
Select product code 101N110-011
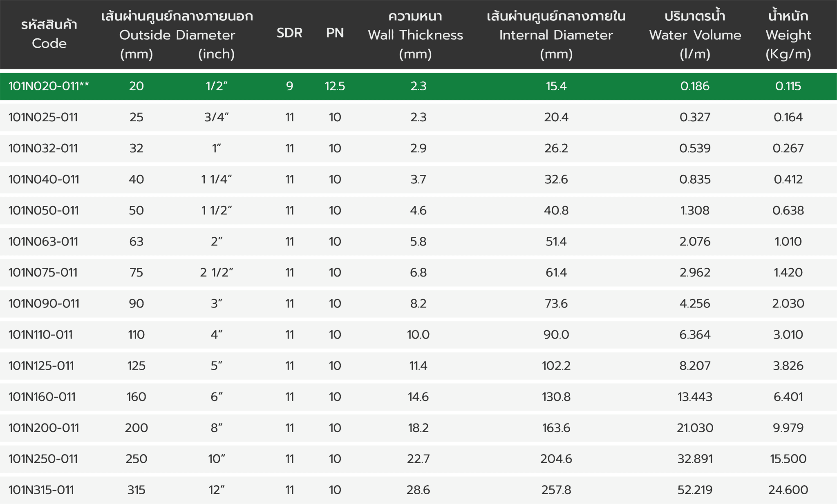pyautogui.click(x=40, y=335)
